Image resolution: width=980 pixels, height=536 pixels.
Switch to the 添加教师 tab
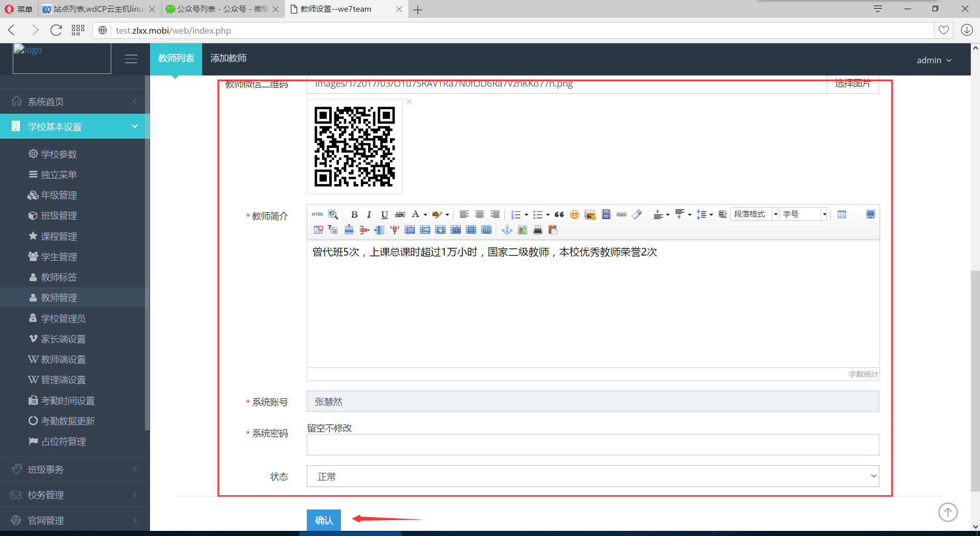[228, 59]
